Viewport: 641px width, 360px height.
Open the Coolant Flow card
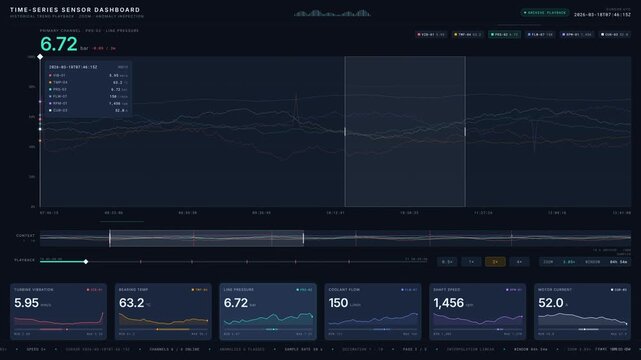tap(373, 311)
